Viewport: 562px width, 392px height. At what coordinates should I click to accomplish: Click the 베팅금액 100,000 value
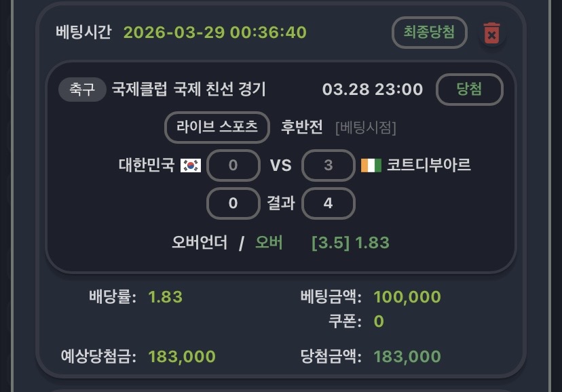pyautogui.click(x=407, y=297)
